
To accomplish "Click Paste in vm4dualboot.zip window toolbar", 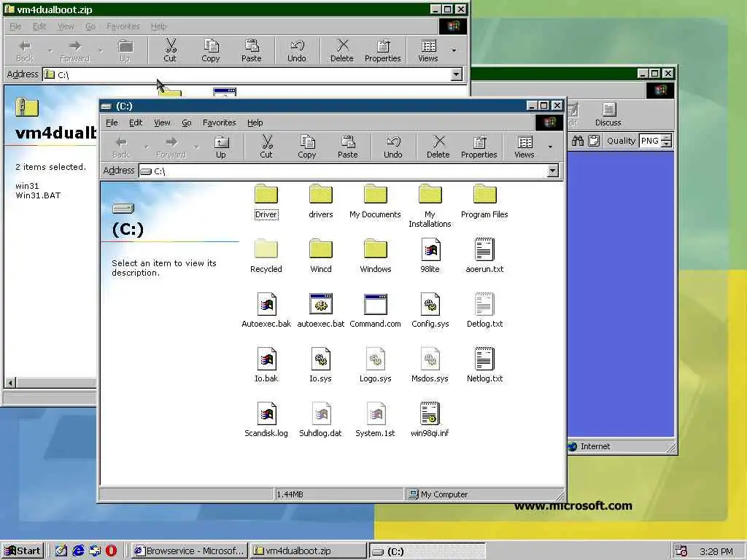I will [252, 50].
